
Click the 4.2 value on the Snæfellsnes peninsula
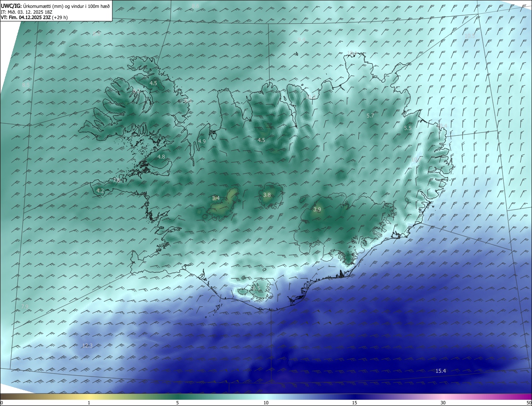pos(100,191)
